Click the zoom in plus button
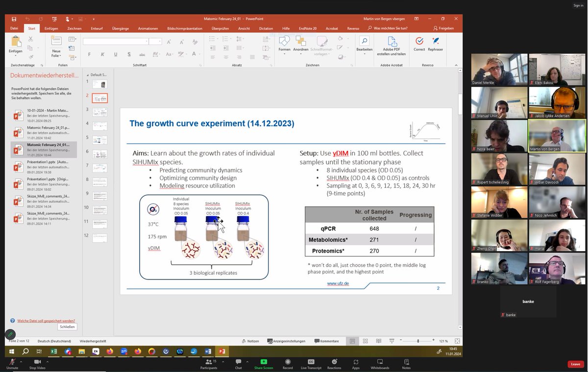Screen dimensions: 588x372 [x=434, y=341]
